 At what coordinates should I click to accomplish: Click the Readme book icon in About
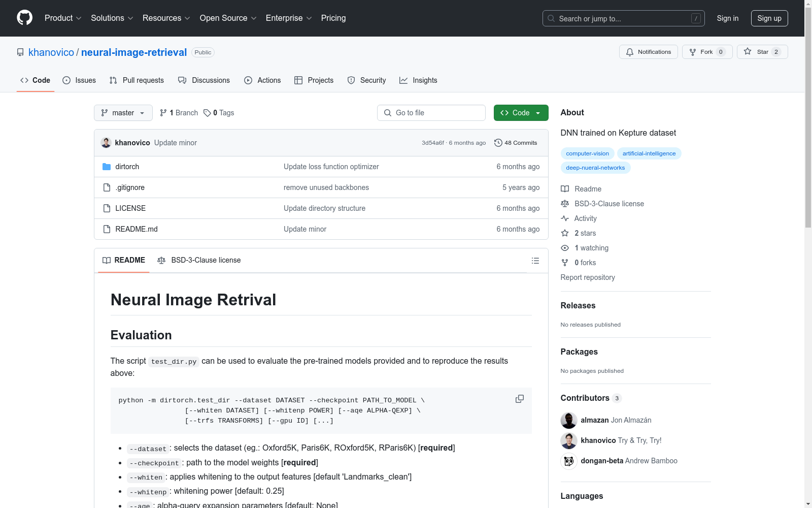(x=565, y=189)
